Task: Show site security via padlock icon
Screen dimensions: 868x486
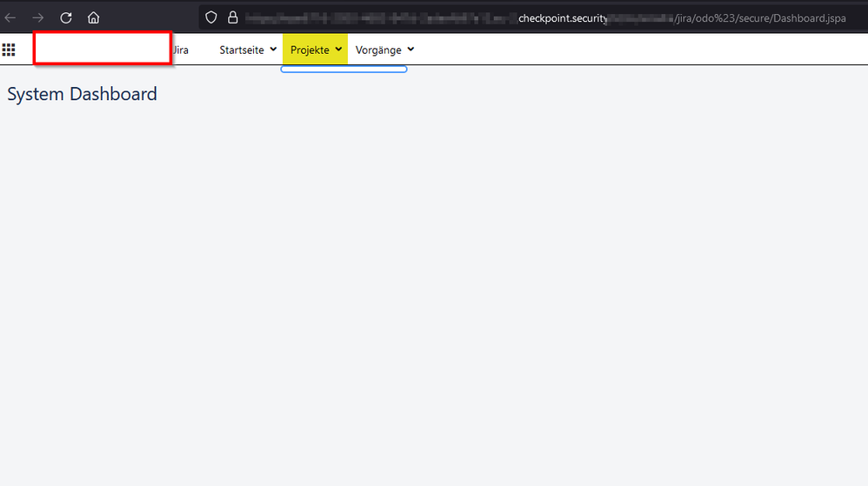Action: pos(232,17)
